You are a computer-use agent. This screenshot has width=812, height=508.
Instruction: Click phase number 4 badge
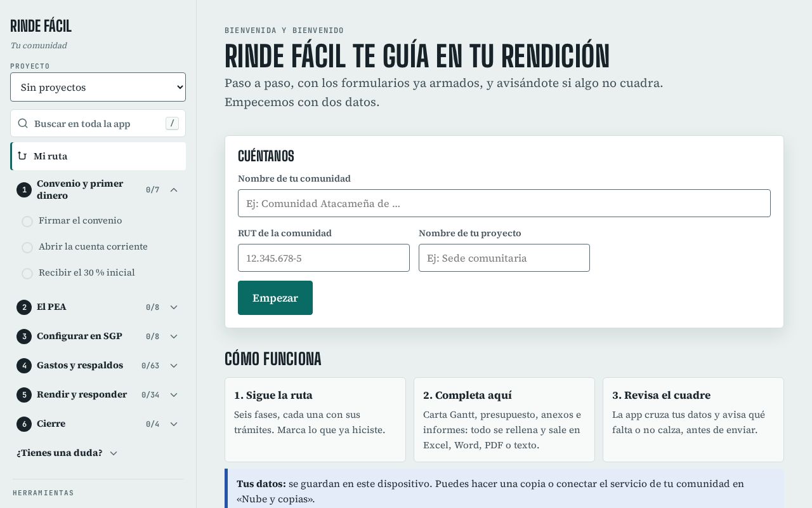(x=24, y=366)
